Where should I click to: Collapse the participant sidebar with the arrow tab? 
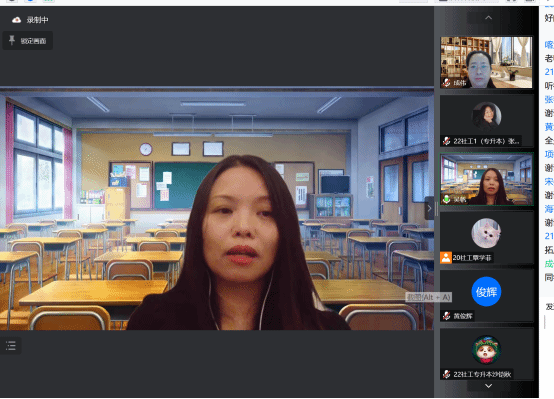coord(429,208)
